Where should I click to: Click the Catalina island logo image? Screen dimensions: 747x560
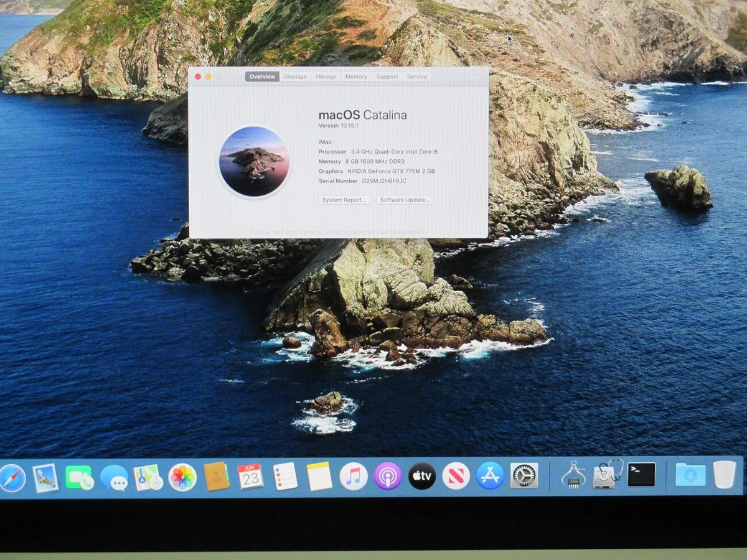(x=254, y=162)
